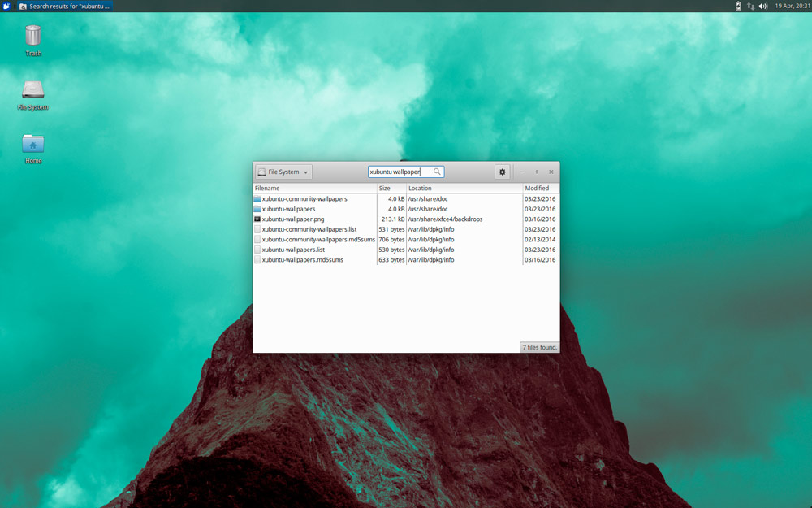Select the xubuntu-wallpaper.png image file icon

[x=257, y=219]
